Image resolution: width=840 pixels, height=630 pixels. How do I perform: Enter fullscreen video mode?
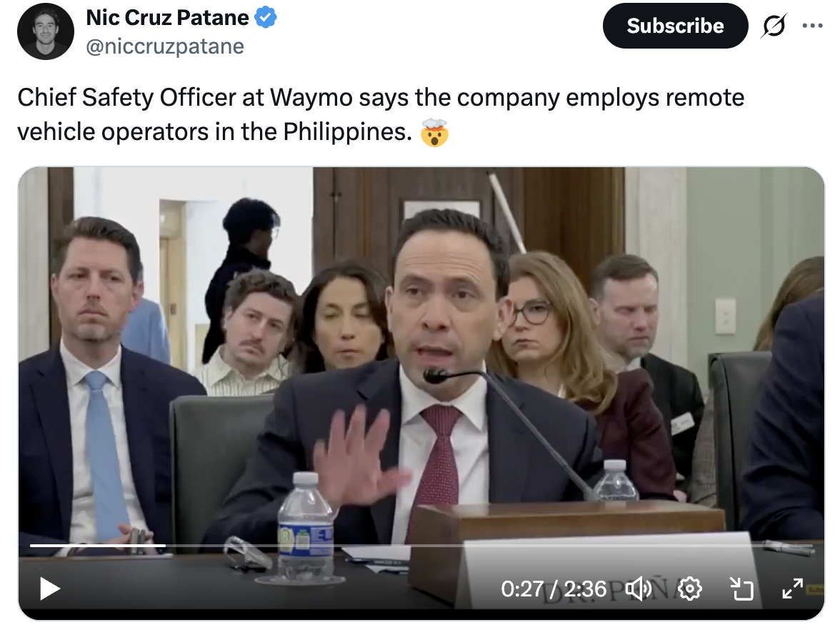coord(793,589)
